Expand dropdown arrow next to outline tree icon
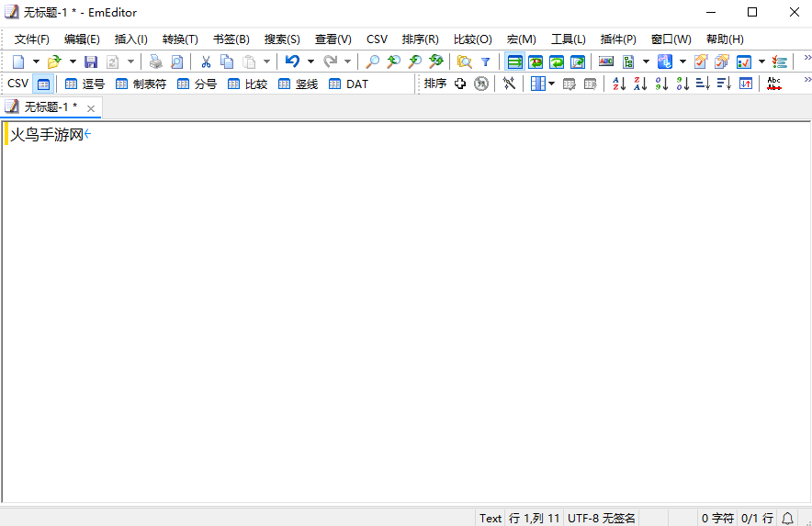812x526 pixels. [x=646, y=62]
